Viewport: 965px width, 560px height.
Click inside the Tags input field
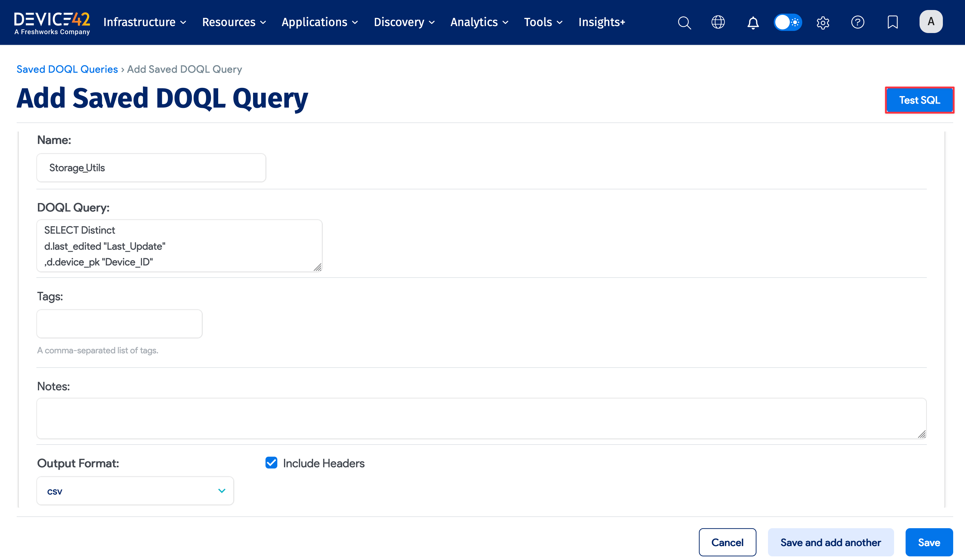point(119,323)
